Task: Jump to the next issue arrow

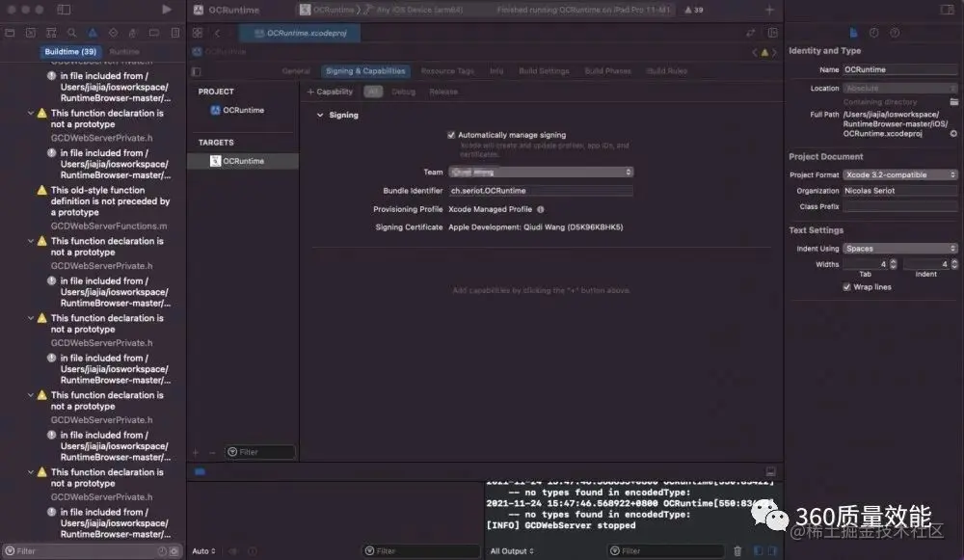Action: coord(774,52)
